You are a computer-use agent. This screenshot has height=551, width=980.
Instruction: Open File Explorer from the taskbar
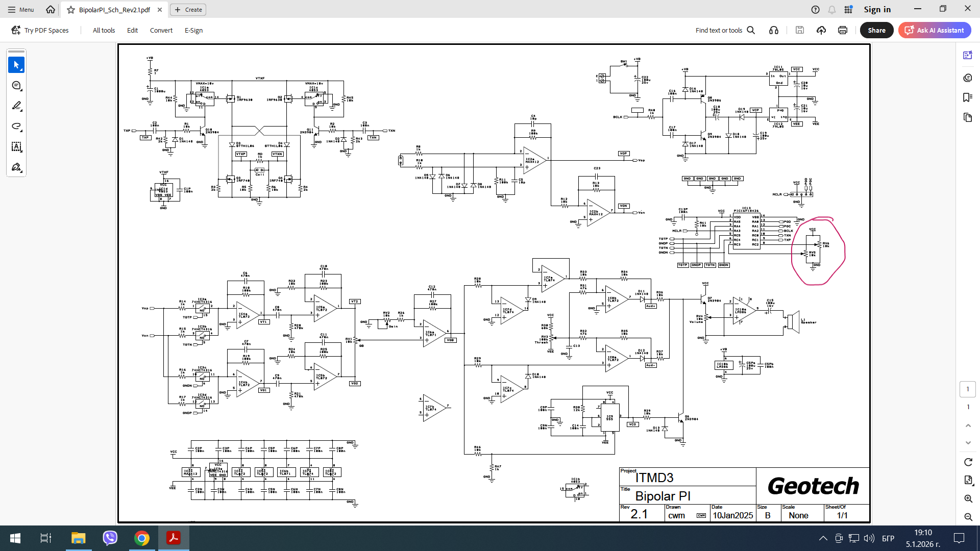point(78,538)
